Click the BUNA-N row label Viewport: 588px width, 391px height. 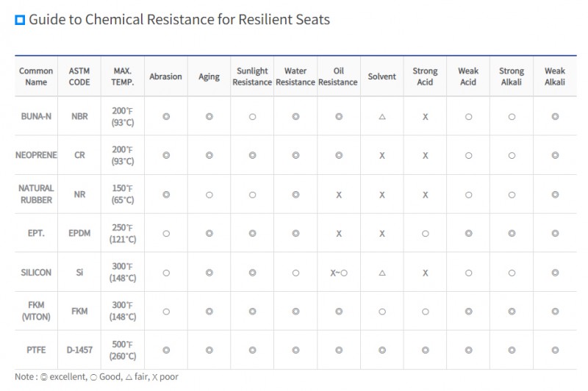tap(36, 116)
